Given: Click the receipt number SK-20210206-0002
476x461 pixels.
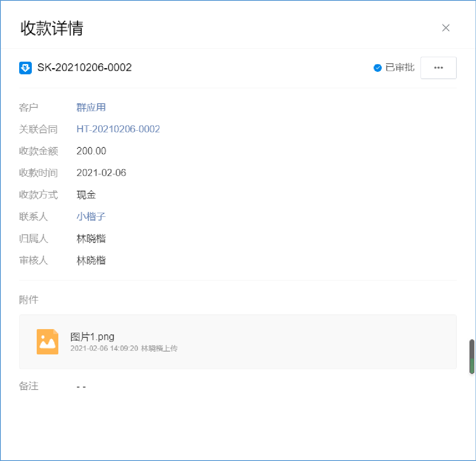Looking at the screenshot, I should pyautogui.click(x=84, y=68).
